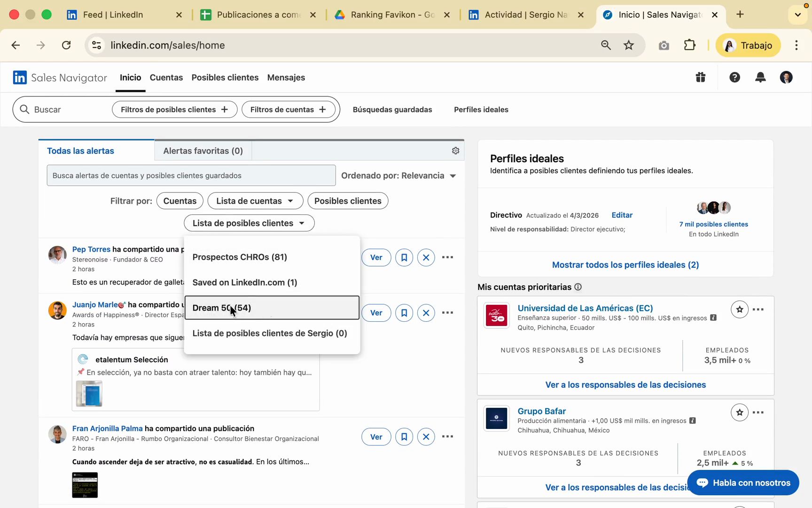812x508 pixels.
Task: Open more options for Pep Torres alert
Action: (x=448, y=257)
